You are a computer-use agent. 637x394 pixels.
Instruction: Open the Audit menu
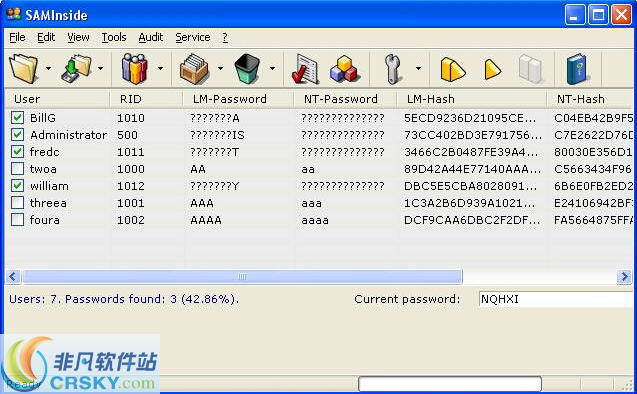150,37
